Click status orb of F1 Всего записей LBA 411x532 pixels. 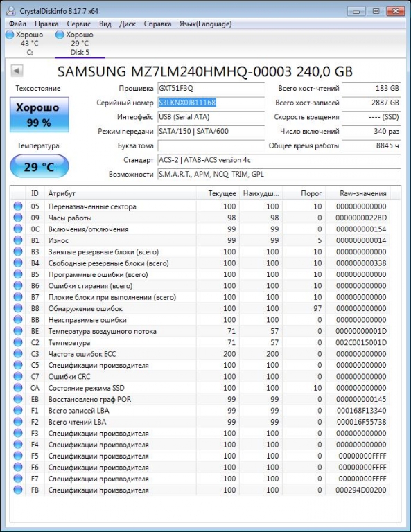click(18, 411)
